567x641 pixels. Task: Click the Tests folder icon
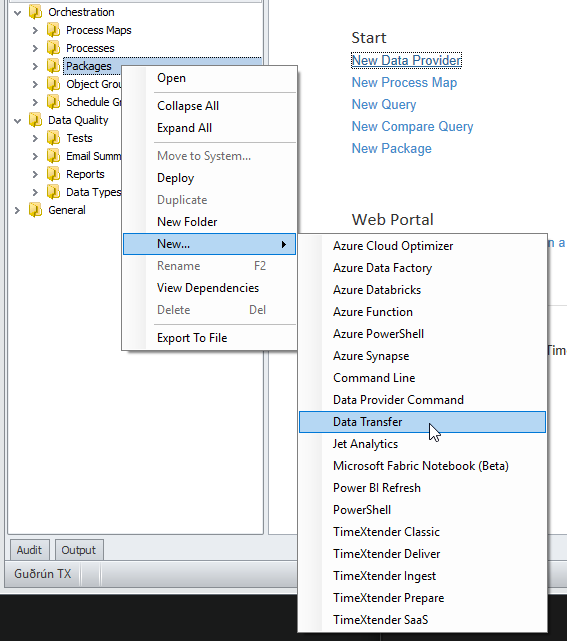[54, 138]
